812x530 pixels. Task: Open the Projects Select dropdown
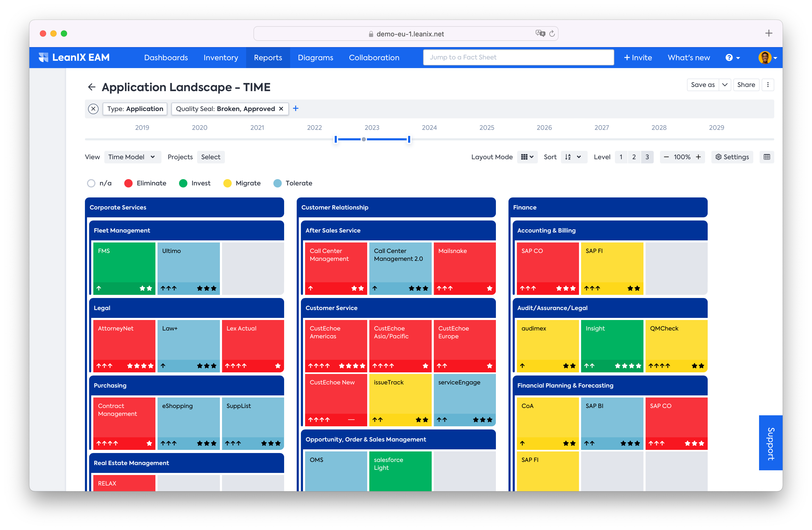click(210, 157)
